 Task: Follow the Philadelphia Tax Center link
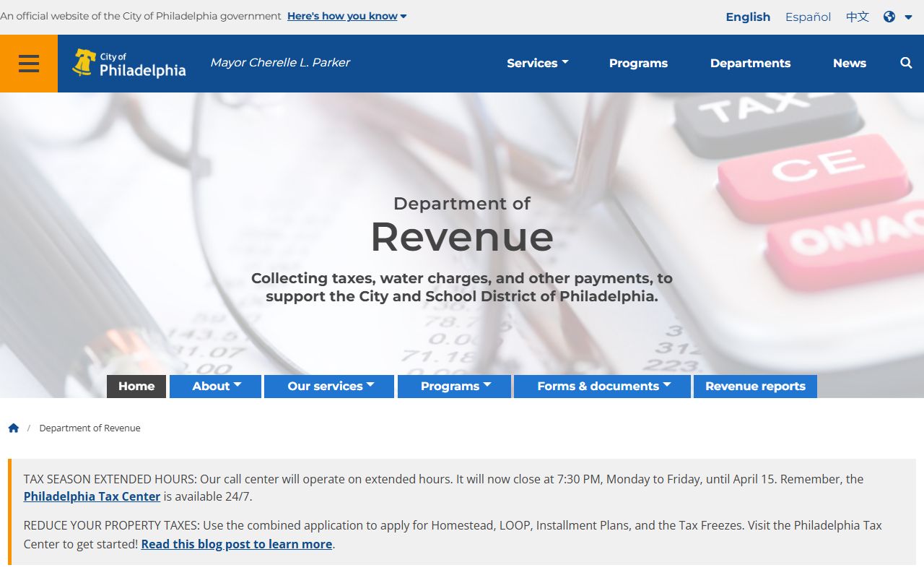click(x=92, y=496)
